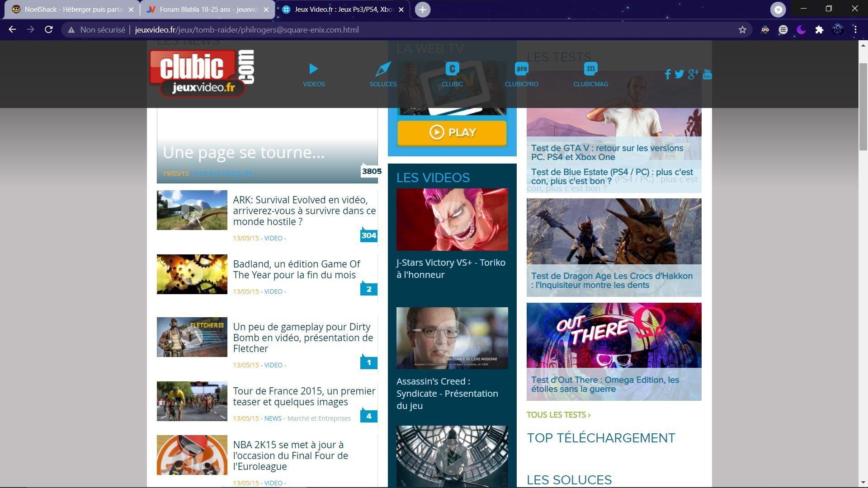Open the tab search dropdown circle
The image size is (868, 488).
click(778, 9)
